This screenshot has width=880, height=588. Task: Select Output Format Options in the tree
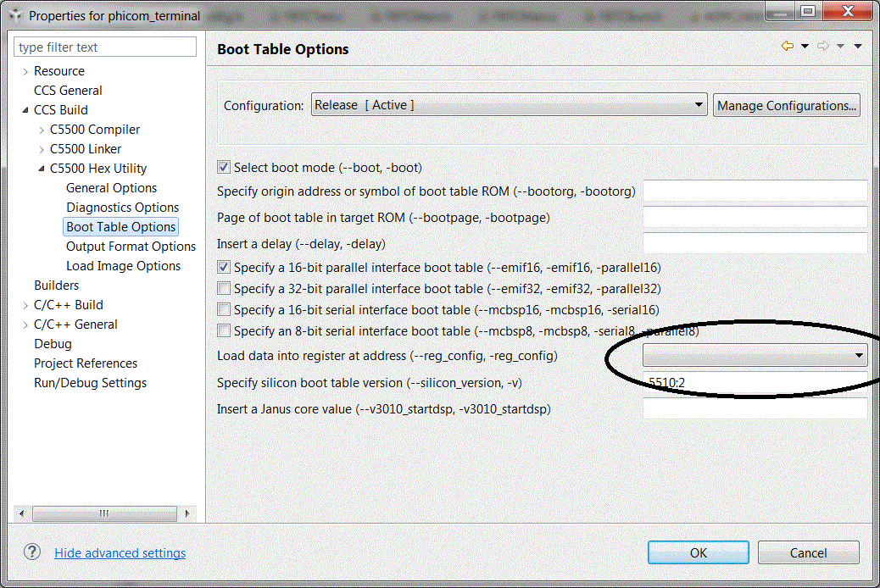coord(131,247)
